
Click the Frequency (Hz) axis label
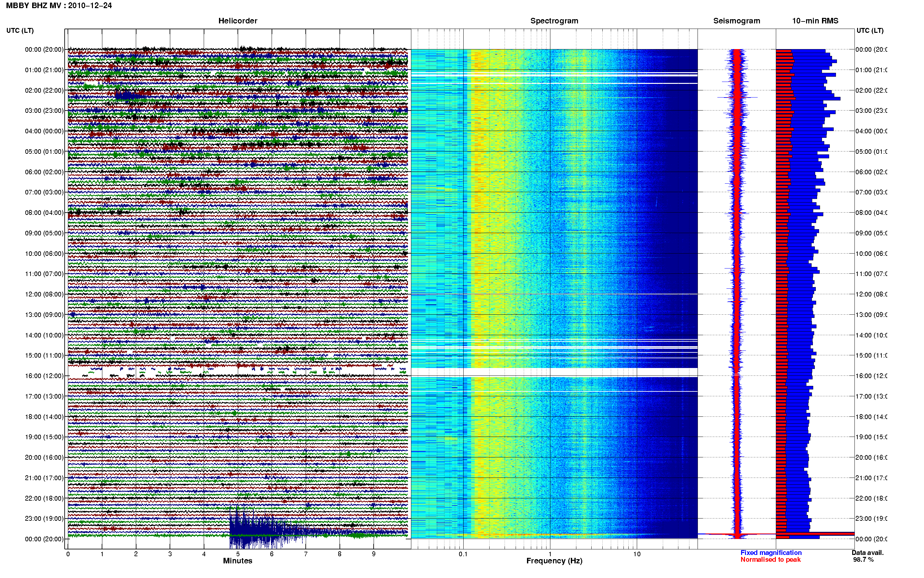[554, 561]
